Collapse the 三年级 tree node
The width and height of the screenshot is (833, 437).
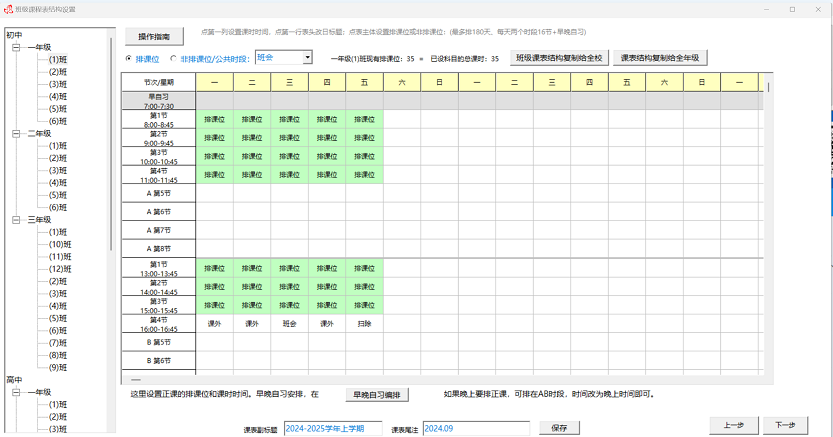pos(16,220)
